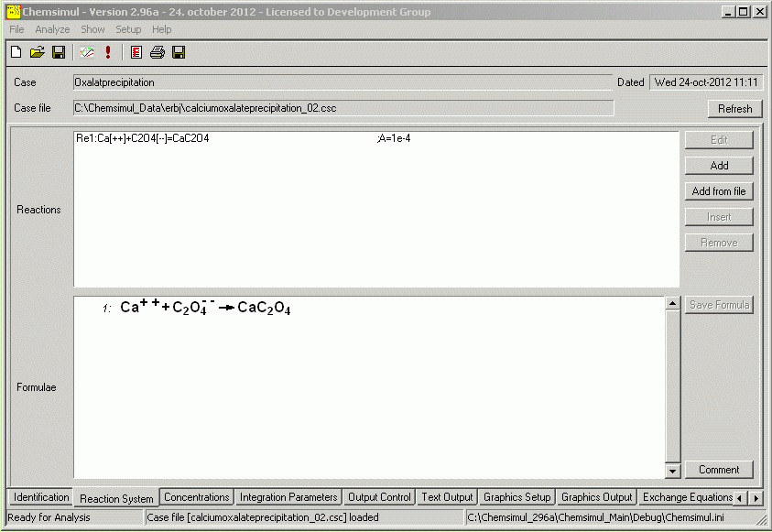
Task: Open the Integration Parameters tab
Action: (288, 497)
